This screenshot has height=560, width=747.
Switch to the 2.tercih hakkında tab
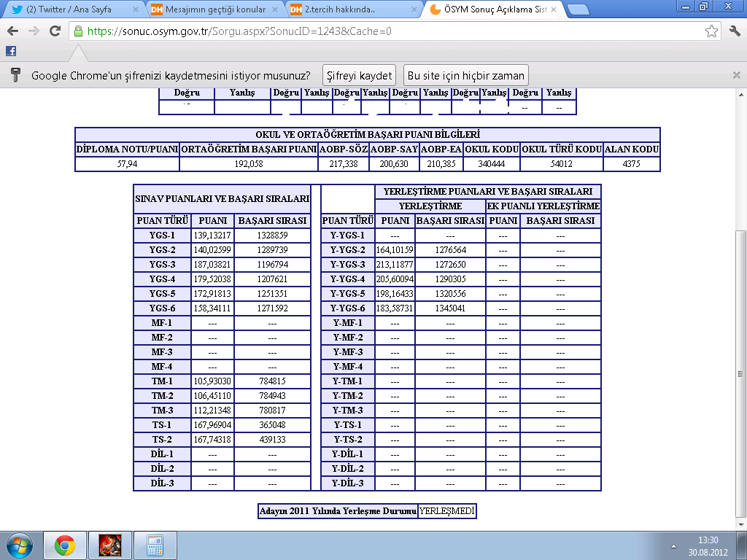[x=354, y=9]
